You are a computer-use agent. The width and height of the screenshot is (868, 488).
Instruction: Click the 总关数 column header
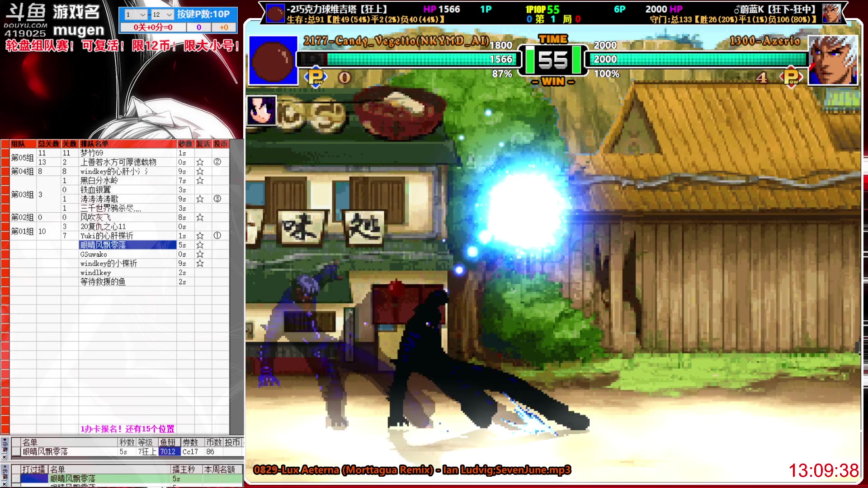48,144
